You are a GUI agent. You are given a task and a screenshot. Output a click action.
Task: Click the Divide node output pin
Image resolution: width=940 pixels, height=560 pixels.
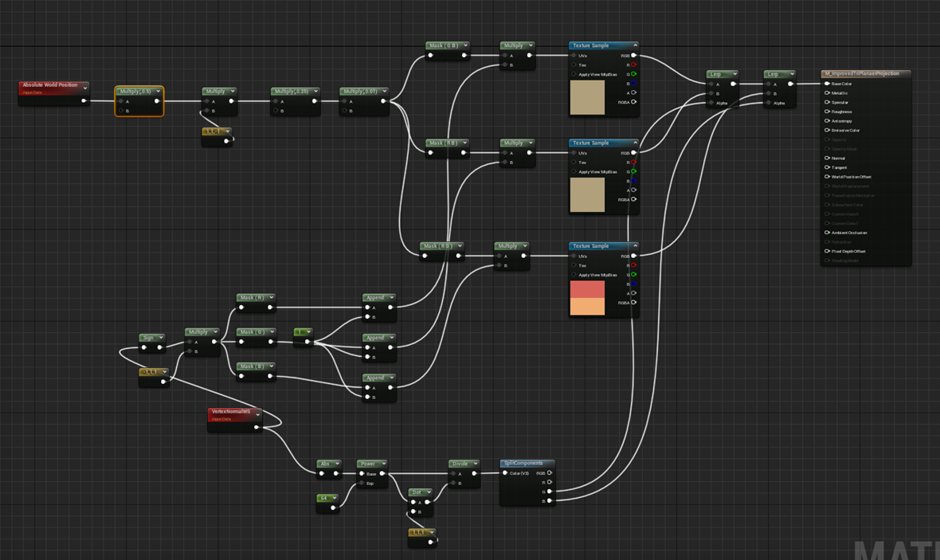pyautogui.click(x=474, y=474)
